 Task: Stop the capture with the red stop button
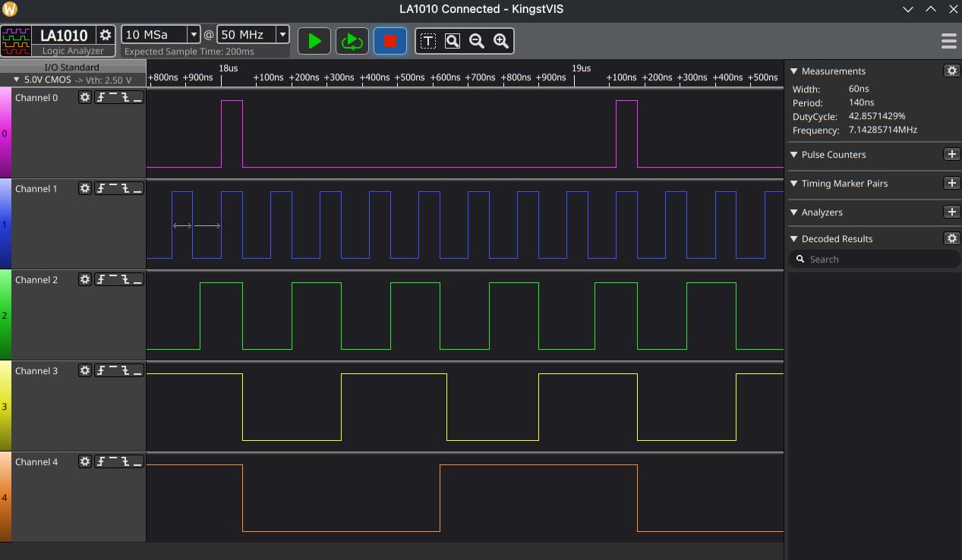[x=390, y=41]
